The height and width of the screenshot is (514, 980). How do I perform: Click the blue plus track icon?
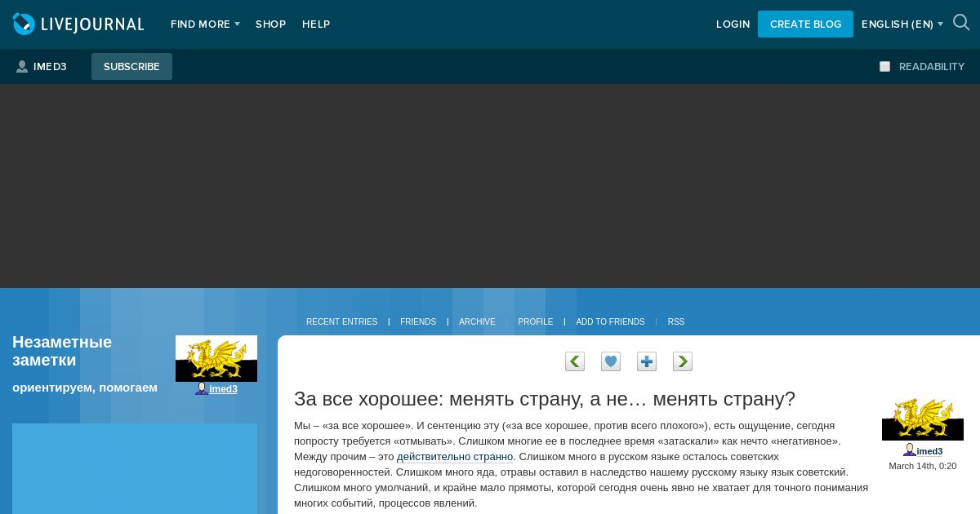tap(647, 361)
